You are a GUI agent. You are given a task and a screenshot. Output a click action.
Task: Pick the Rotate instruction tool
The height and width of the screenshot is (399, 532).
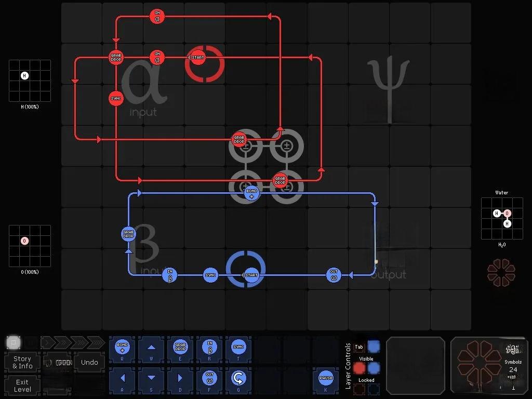(x=238, y=377)
